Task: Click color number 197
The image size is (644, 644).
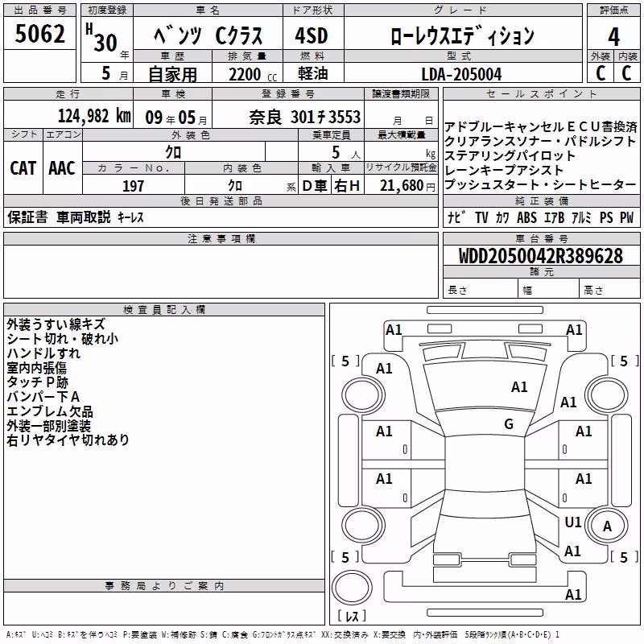Action: tap(133, 186)
